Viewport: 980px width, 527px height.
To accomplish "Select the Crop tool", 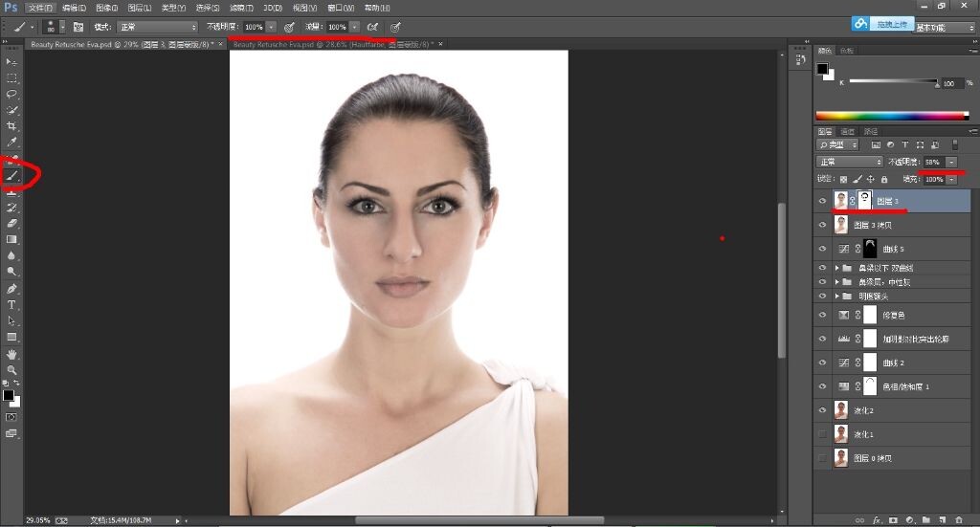I will pyautogui.click(x=11, y=126).
